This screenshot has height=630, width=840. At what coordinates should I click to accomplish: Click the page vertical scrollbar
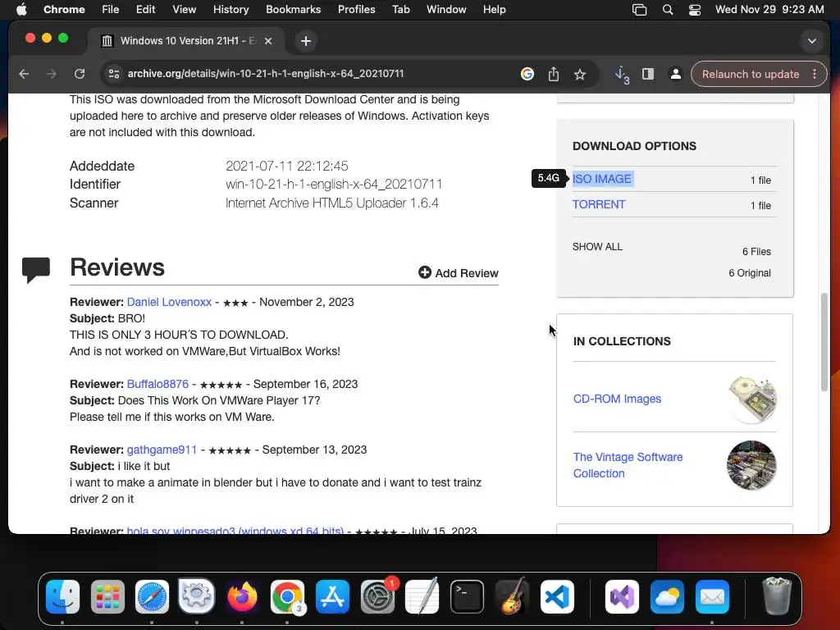coord(824,342)
